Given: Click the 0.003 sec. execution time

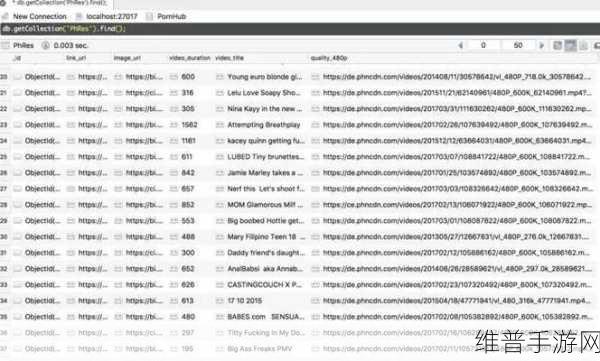Looking at the screenshot, I should tap(71, 46).
